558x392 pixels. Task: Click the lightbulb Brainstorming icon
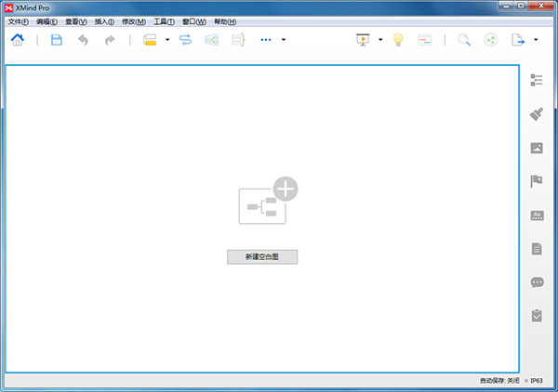398,40
